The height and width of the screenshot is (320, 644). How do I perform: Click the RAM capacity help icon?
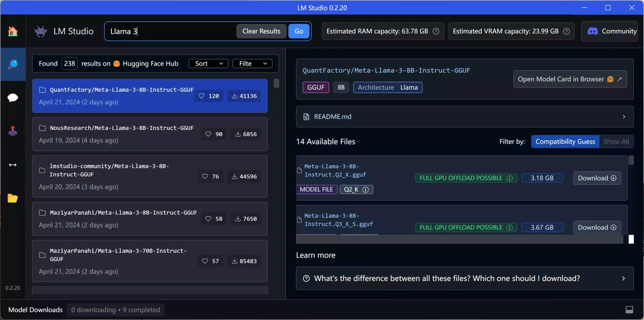(x=436, y=31)
